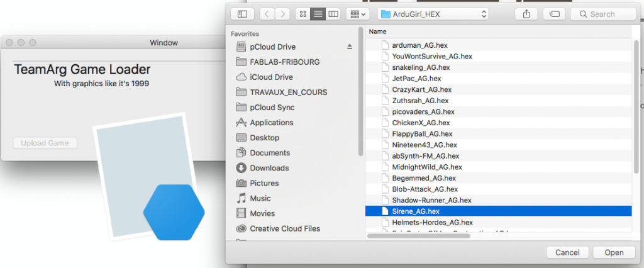Select Blob-Attack_AG.hex file
Screen dimensions: 644x268
(498, 189)
